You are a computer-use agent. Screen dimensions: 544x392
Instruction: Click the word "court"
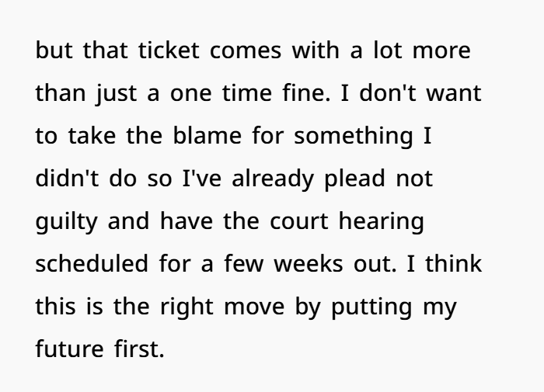(x=298, y=221)
